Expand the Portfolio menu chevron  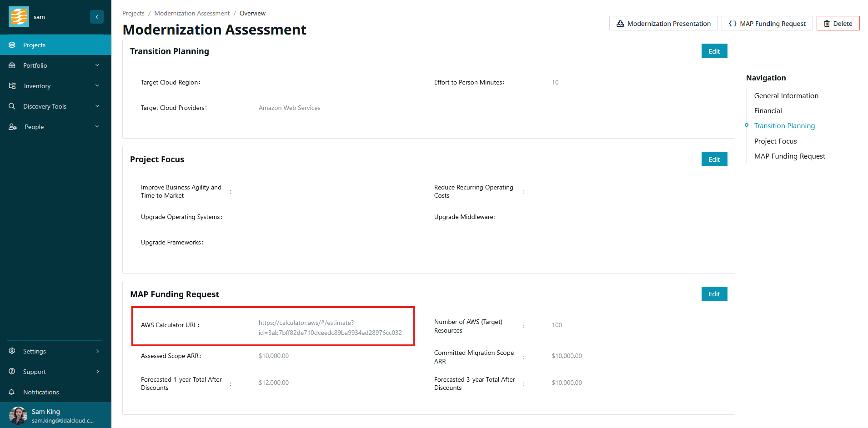(97, 65)
